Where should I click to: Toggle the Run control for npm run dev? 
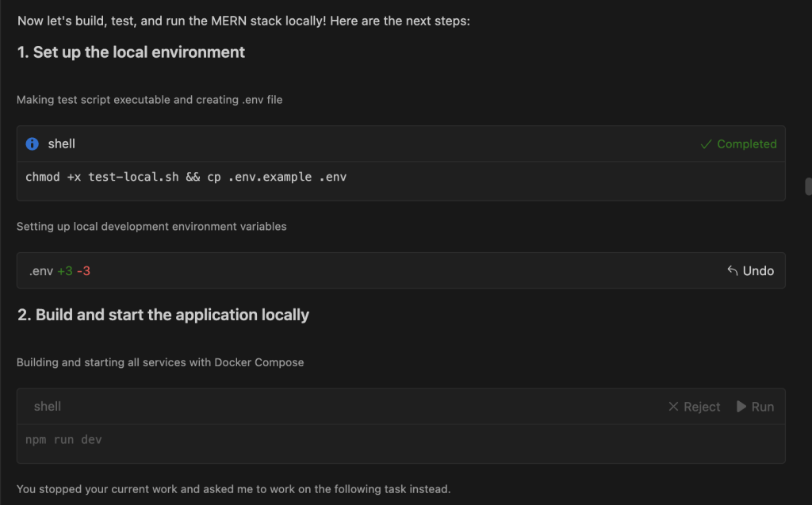pos(754,406)
